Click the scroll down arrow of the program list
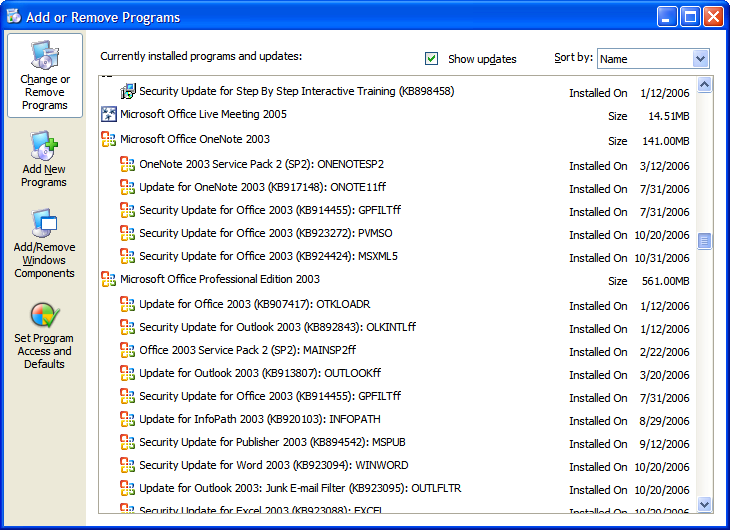 pyautogui.click(x=704, y=504)
